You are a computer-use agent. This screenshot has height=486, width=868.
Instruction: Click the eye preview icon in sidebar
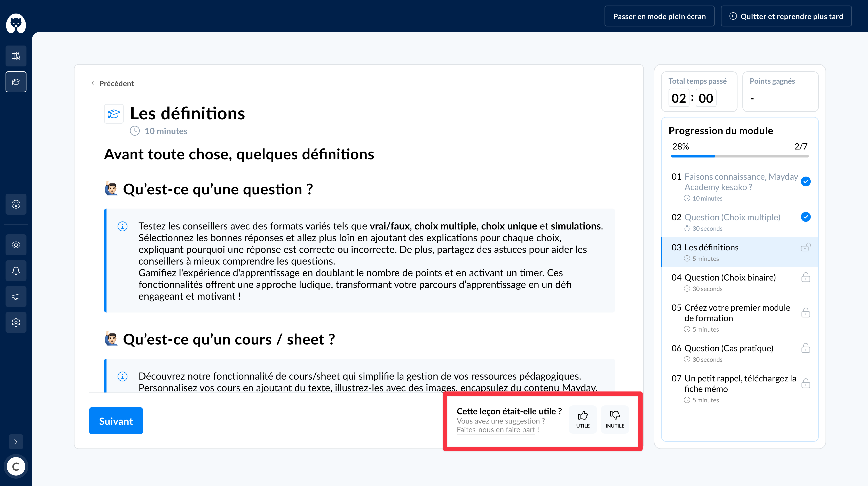click(16, 245)
